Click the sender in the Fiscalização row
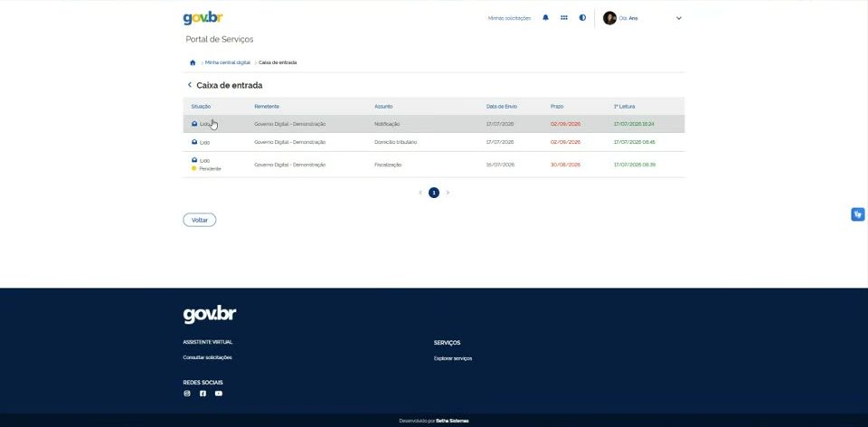Image resolution: width=868 pixels, height=427 pixels. (x=289, y=165)
